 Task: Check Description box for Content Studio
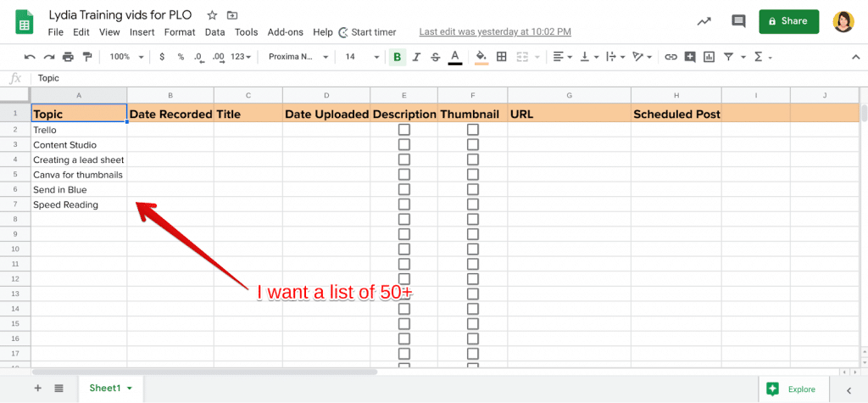pyautogui.click(x=404, y=145)
